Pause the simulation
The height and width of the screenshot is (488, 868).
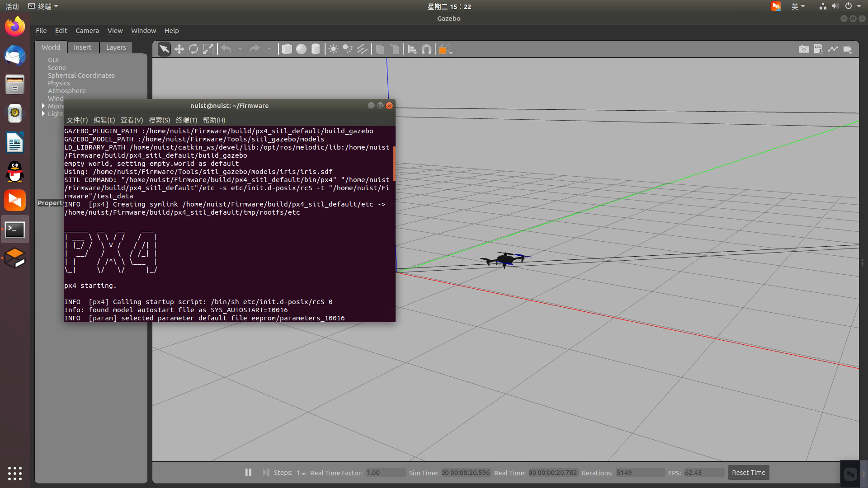(x=248, y=473)
